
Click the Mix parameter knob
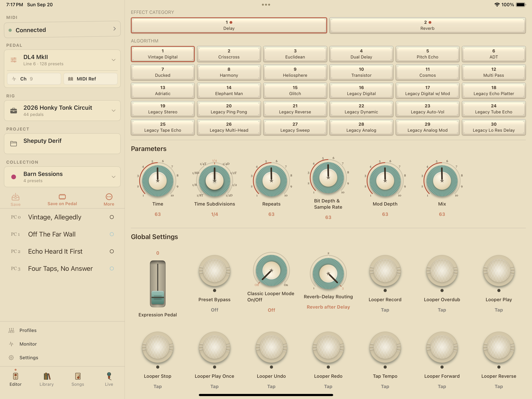[x=442, y=181]
